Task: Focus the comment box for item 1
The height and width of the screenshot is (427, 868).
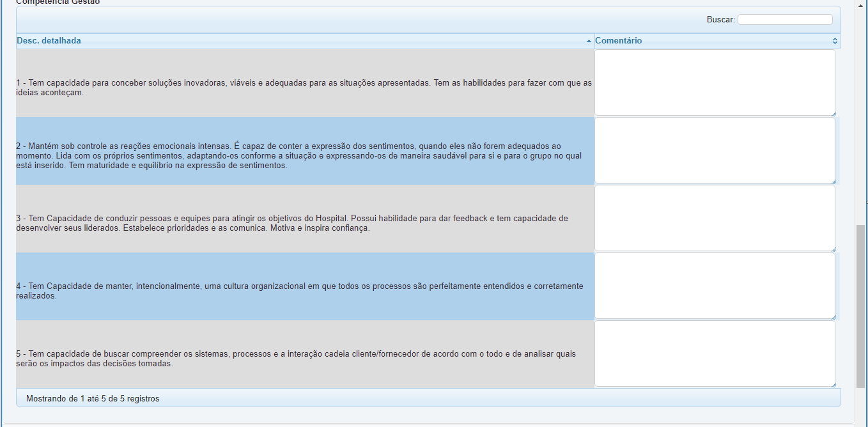Action: tap(714, 82)
